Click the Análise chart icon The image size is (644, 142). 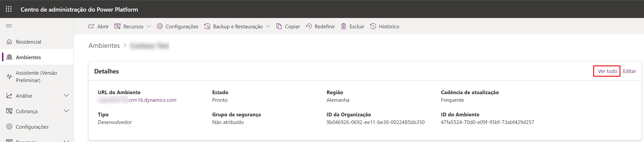pyautogui.click(x=9, y=96)
